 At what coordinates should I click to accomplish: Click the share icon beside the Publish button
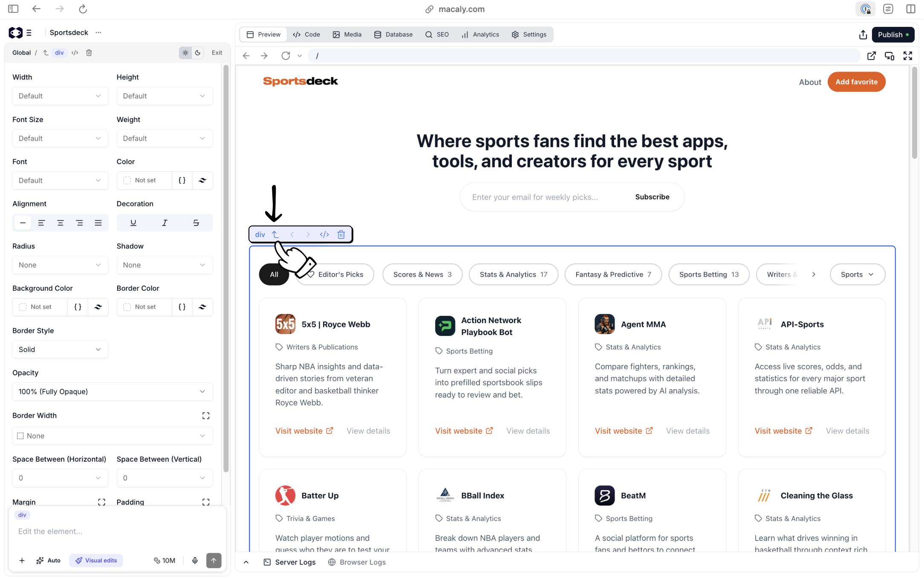(863, 35)
